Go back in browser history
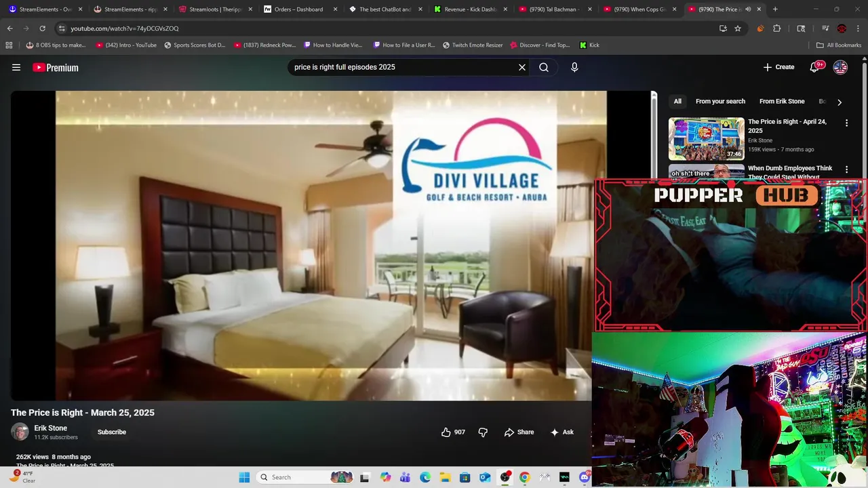Viewport: 868px width, 488px height. click(9, 28)
